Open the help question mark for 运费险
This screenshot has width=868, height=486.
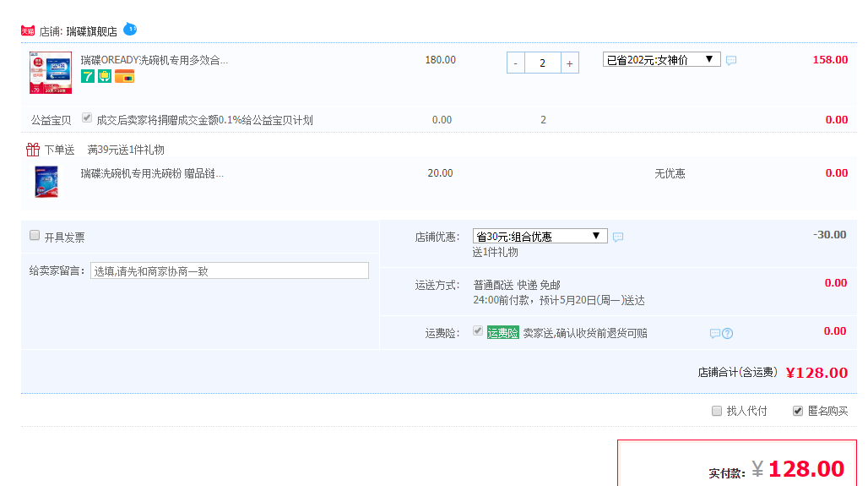pos(727,334)
